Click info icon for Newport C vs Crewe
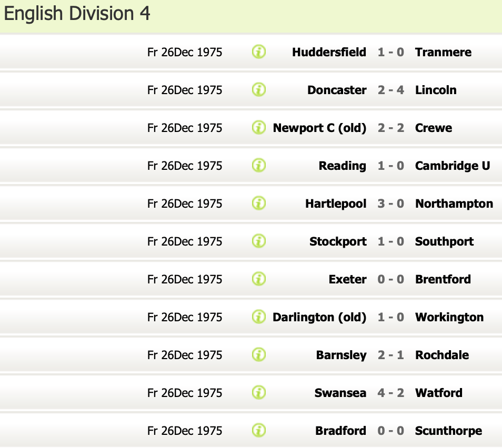The image size is (502, 448). [x=258, y=128]
